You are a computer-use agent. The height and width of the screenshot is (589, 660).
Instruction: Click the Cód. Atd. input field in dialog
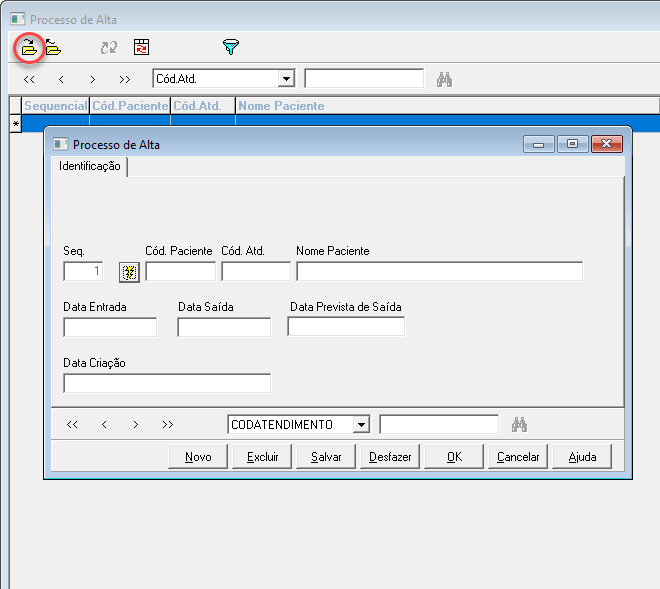pyautogui.click(x=256, y=271)
